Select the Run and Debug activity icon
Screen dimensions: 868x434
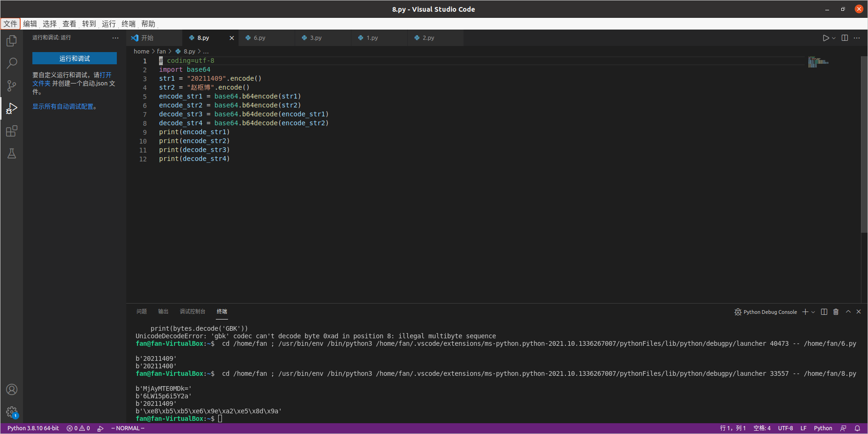point(12,108)
